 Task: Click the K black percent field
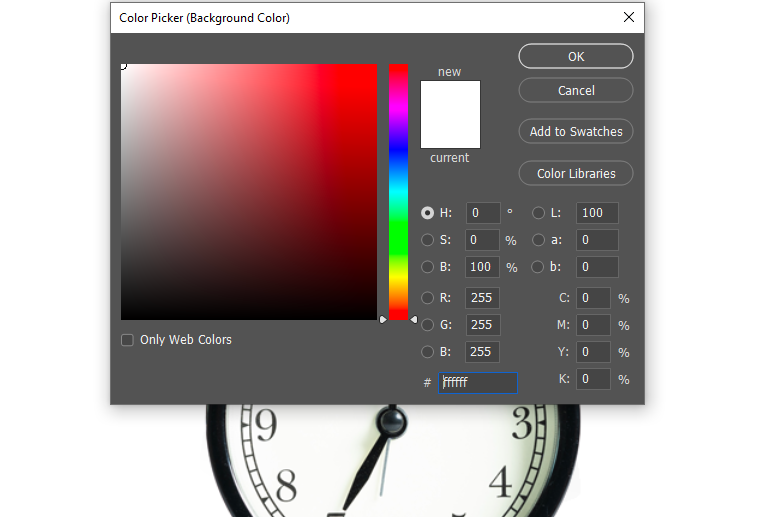(x=593, y=379)
